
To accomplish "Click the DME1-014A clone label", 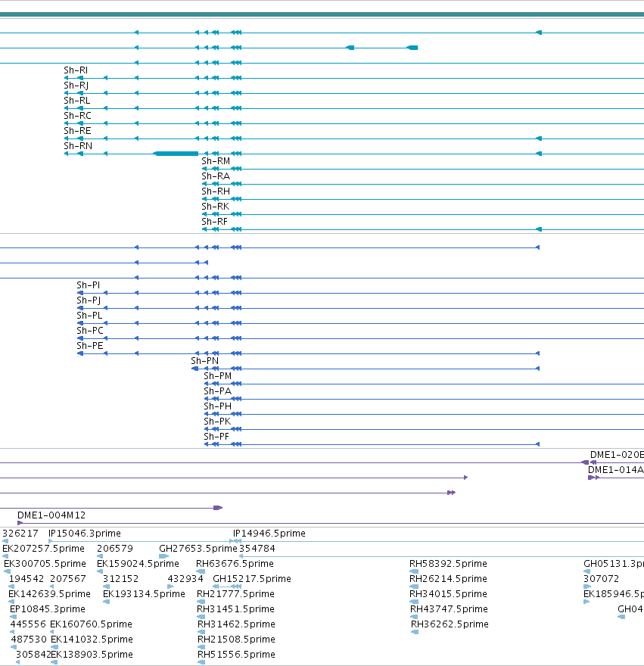I will 615,470.
